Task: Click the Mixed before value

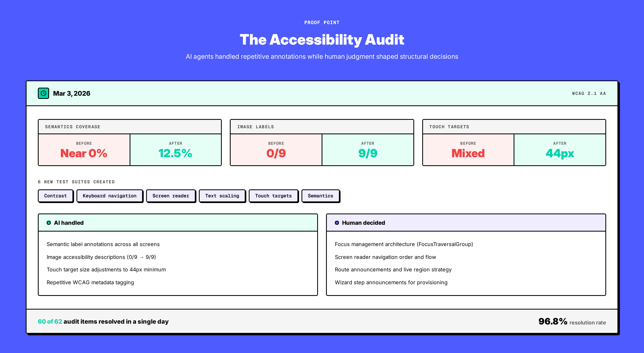Action: click(x=468, y=153)
